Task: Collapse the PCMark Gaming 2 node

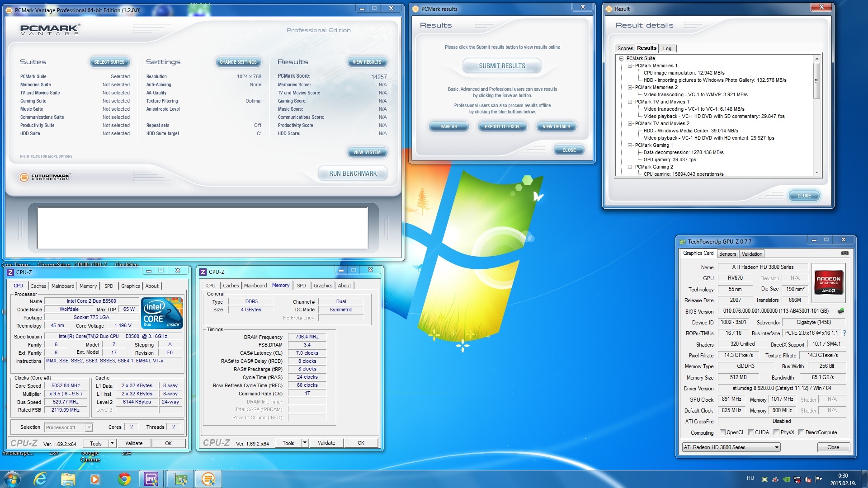Action: (630, 167)
